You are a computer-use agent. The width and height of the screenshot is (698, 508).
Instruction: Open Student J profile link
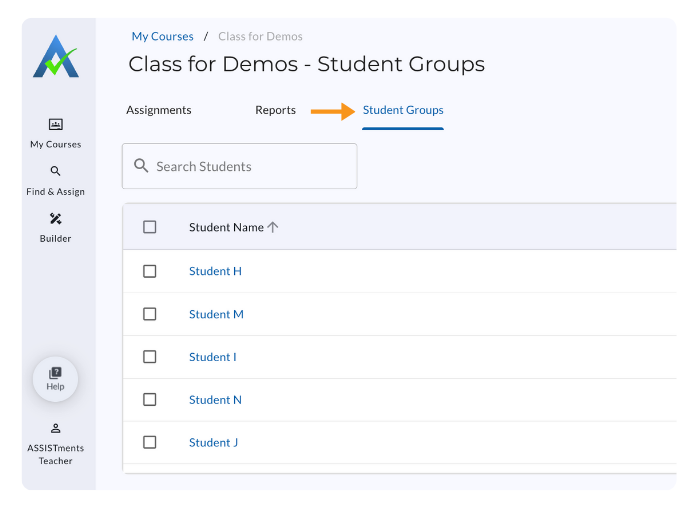[x=213, y=443]
